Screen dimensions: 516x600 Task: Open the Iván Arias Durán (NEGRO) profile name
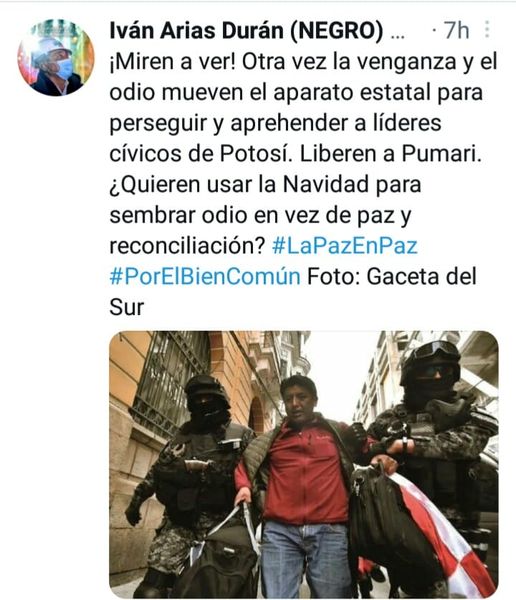pyautogui.click(x=246, y=30)
